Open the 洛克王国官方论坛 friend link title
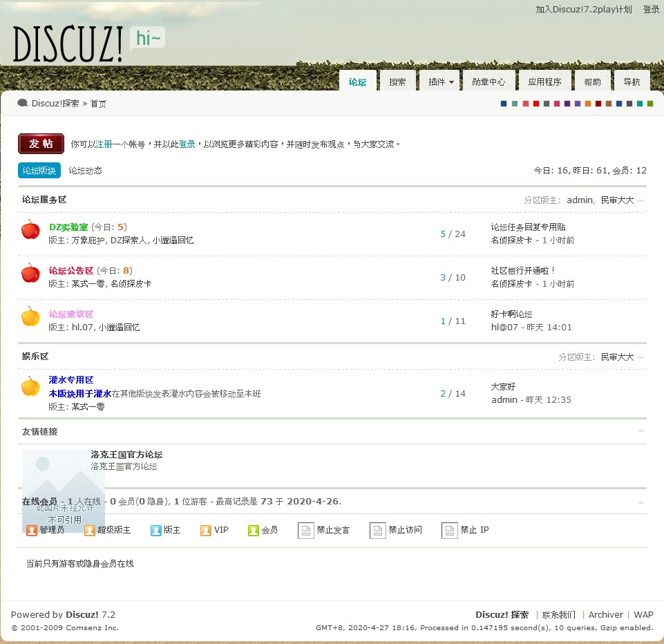Image resolution: width=664 pixels, height=644 pixels. point(126,454)
